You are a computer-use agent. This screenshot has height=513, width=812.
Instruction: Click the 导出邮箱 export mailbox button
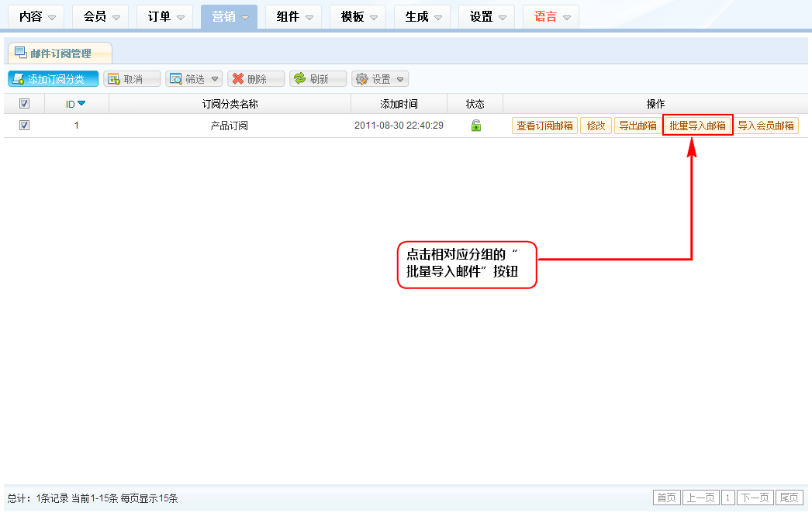click(638, 126)
